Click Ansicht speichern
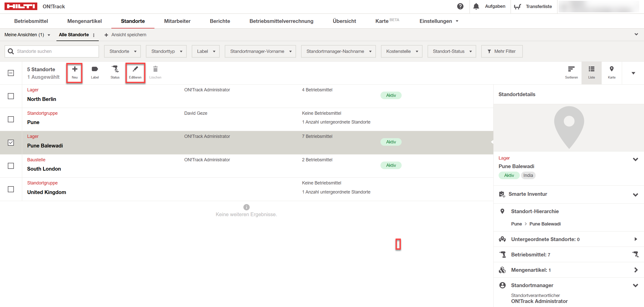 click(125, 35)
